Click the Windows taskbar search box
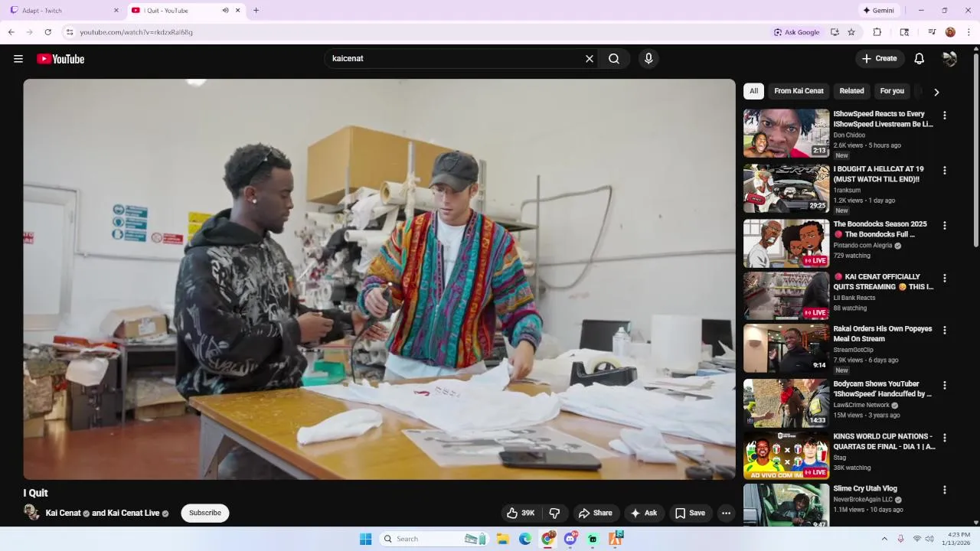 [x=435, y=539]
